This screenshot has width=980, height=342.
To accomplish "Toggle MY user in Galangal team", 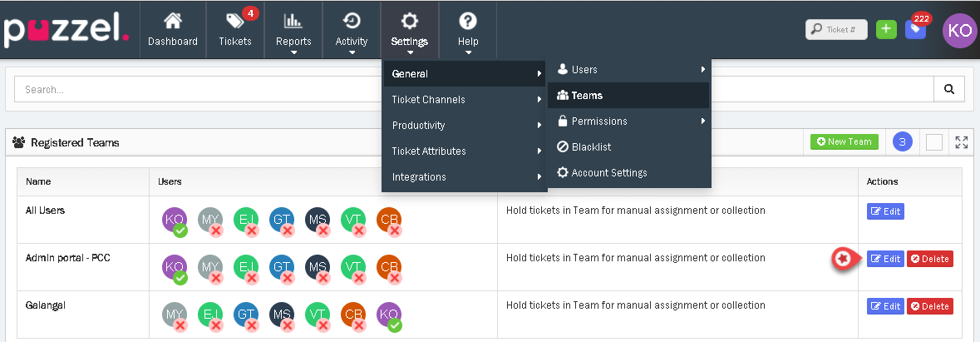I will (x=175, y=314).
